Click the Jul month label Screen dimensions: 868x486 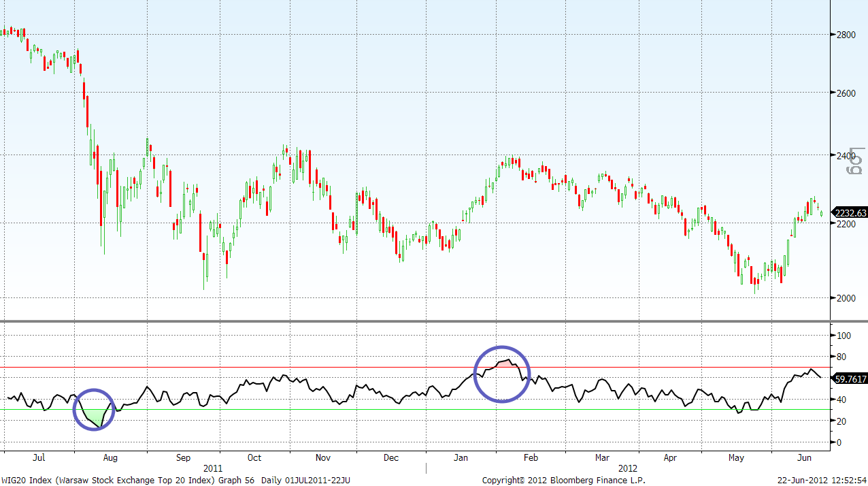[39, 457]
